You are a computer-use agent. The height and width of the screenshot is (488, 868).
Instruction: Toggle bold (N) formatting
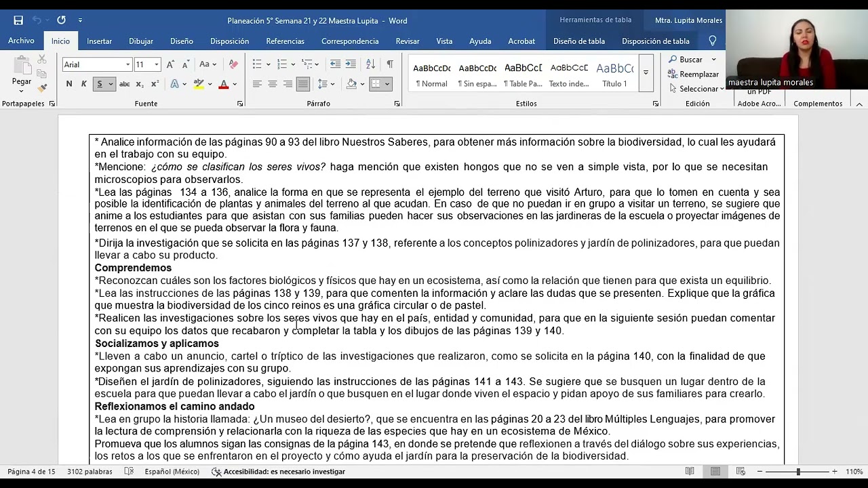[x=69, y=84]
